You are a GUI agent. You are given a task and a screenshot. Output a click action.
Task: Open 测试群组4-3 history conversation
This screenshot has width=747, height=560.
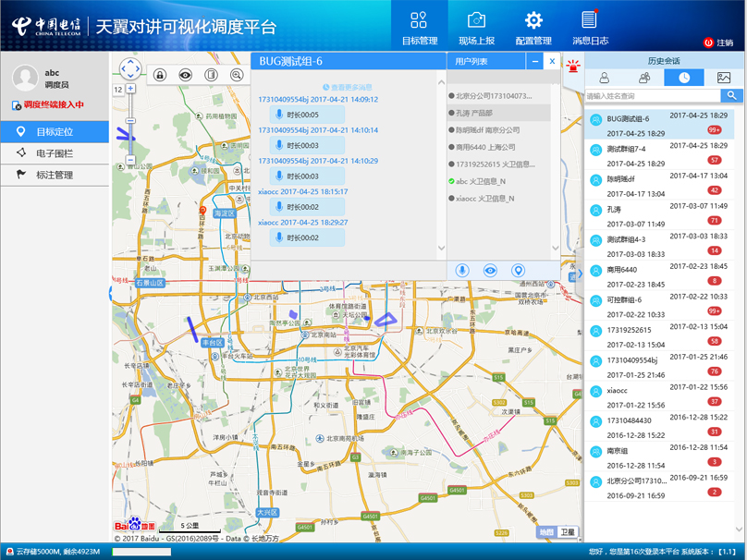click(659, 245)
